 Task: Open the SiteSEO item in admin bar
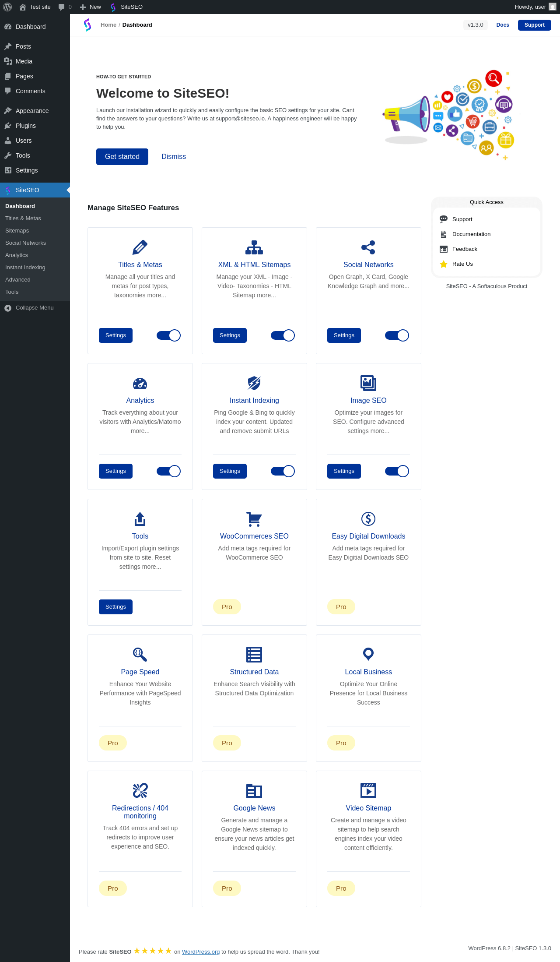tap(126, 7)
